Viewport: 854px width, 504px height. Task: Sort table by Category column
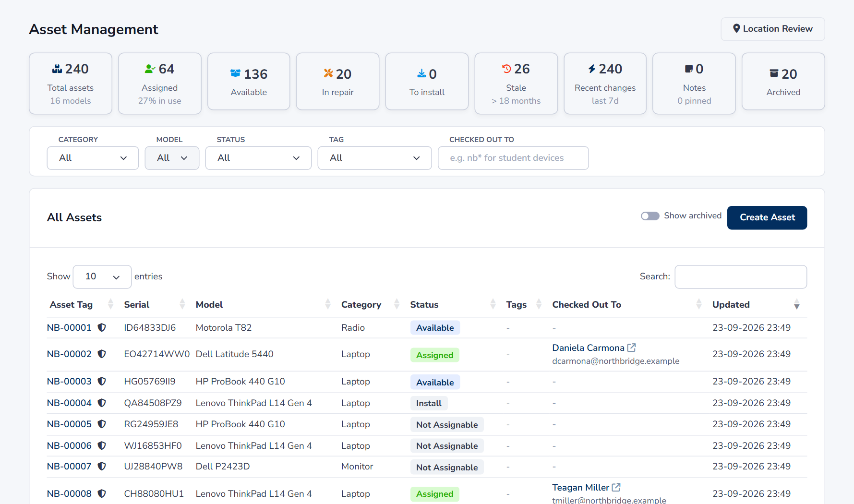(370, 304)
